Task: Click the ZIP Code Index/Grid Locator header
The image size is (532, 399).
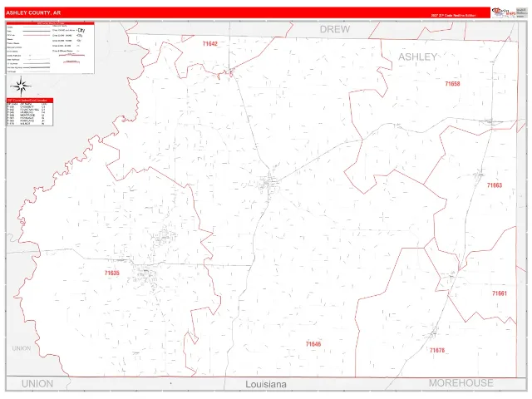Action: point(30,101)
